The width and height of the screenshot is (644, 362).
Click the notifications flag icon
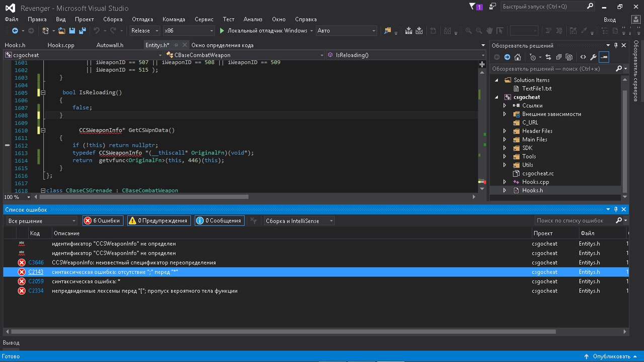[472, 7]
